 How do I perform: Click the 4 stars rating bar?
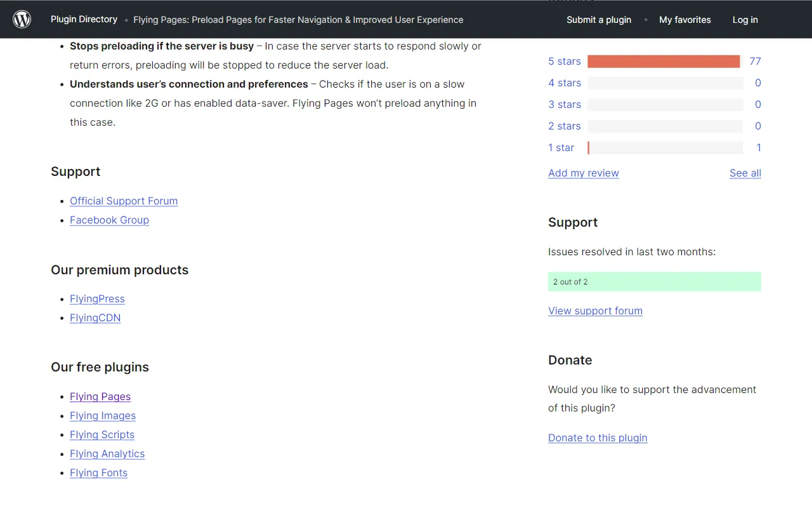click(x=665, y=83)
